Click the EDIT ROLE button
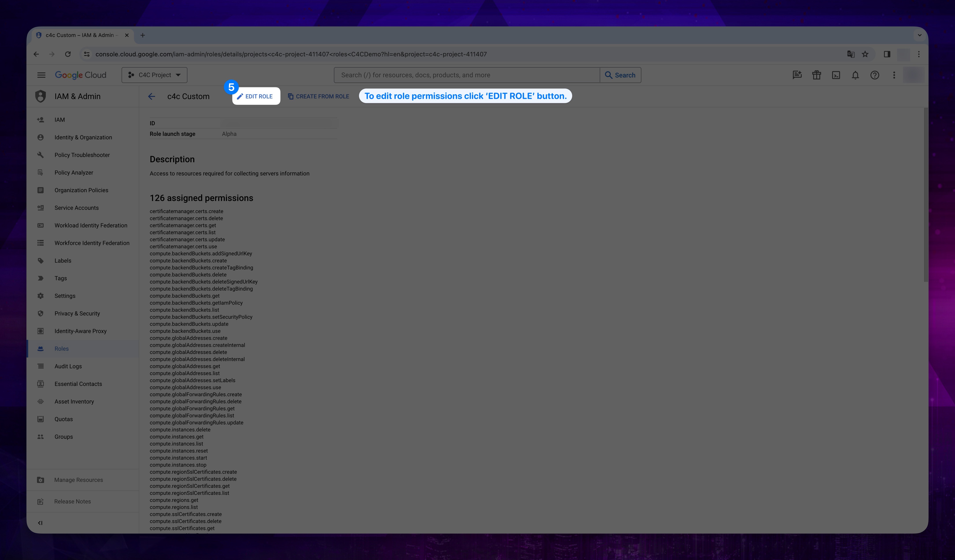 [x=256, y=96]
